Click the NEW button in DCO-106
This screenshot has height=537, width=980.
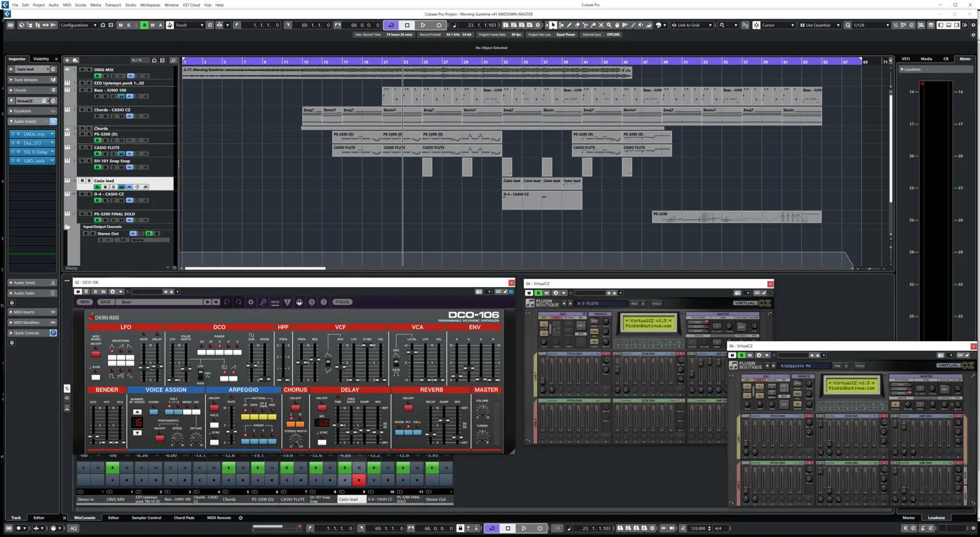[85, 302]
